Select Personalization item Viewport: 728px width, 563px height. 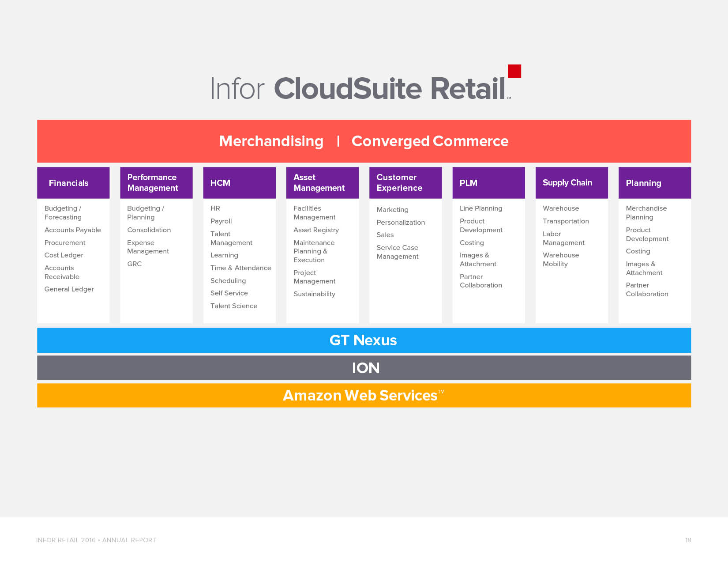pyautogui.click(x=401, y=223)
